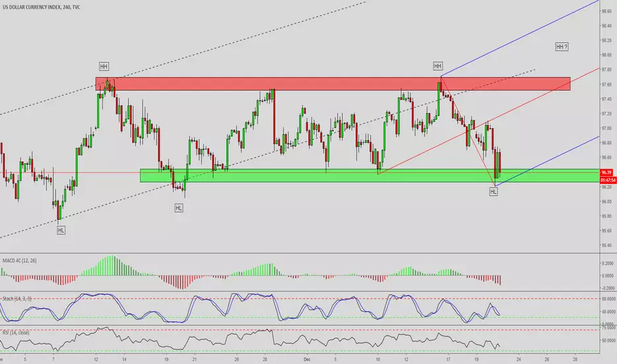617x364 pixels.
Task: Click the 96.60 price axis label
Action: coord(606,158)
